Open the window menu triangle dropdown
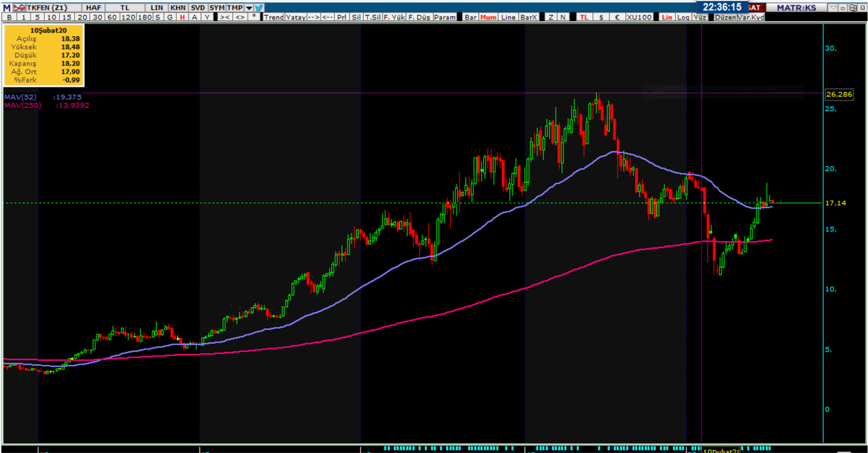Viewport: 868px width, 453px height. coord(833,7)
